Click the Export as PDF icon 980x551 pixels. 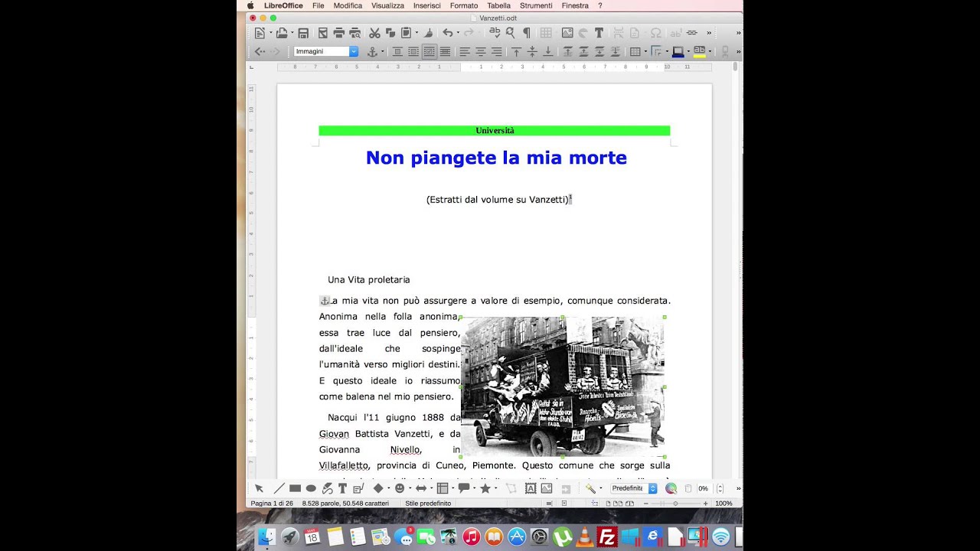click(x=323, y=33)
